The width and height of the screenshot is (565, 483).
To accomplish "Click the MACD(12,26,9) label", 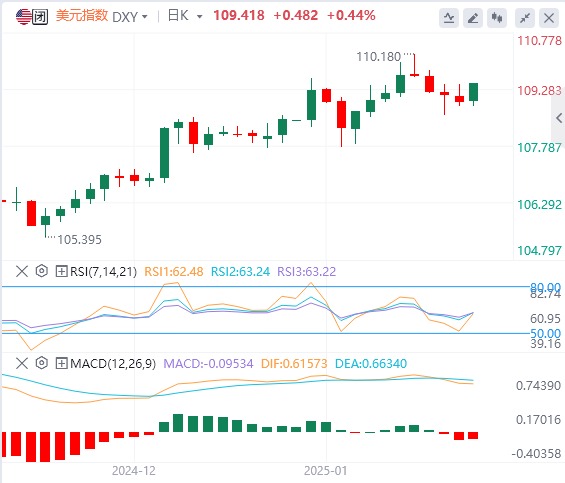I will coord(113,364).
